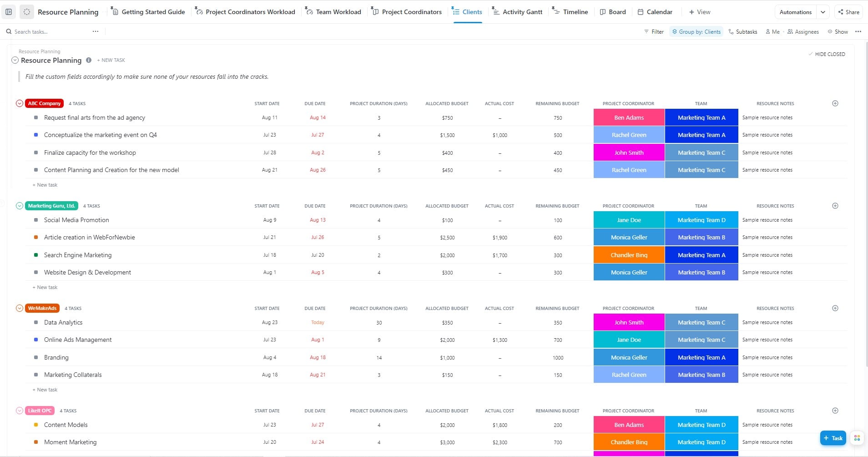Open more options ellipsis next to search
The image size is (868, 457).
tap(96, 31)
